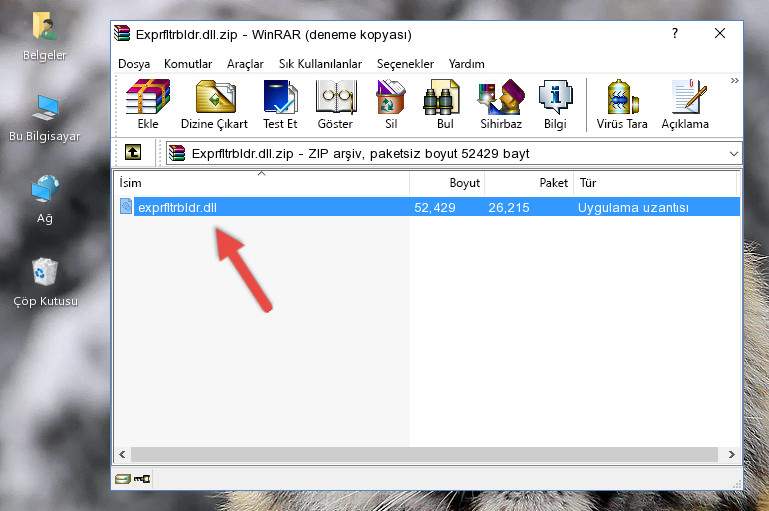Image resolution: width=769 pixels, height=511 pixels.
Task: Open the Dosya menu
Action: (x=134, y=64)
